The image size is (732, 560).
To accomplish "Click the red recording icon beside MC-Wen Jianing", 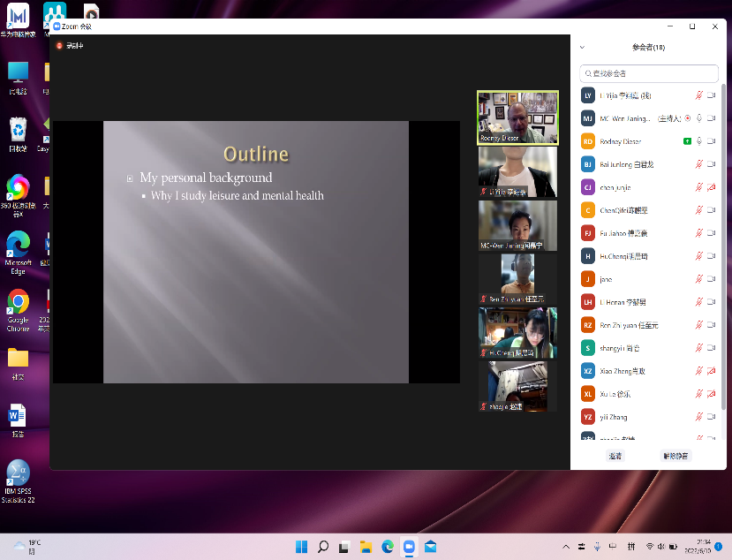I will pos(688,118).
